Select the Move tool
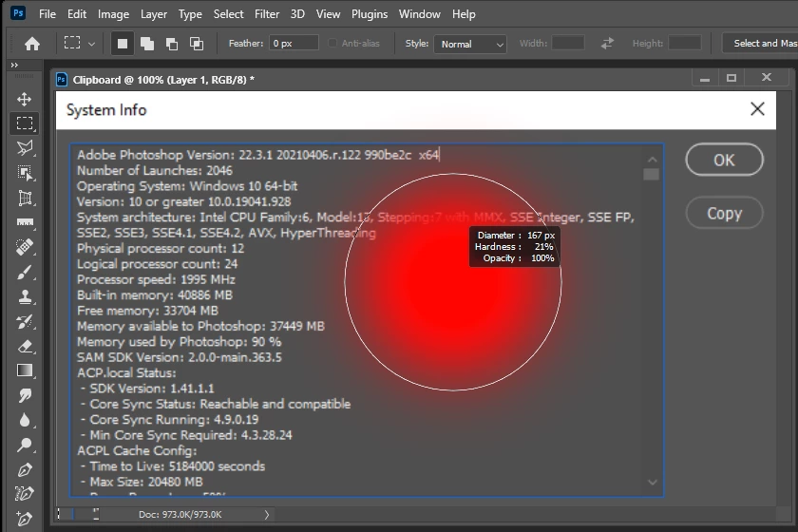The height and width of the screenshot is (532, 798). click(x=25, y=99)
